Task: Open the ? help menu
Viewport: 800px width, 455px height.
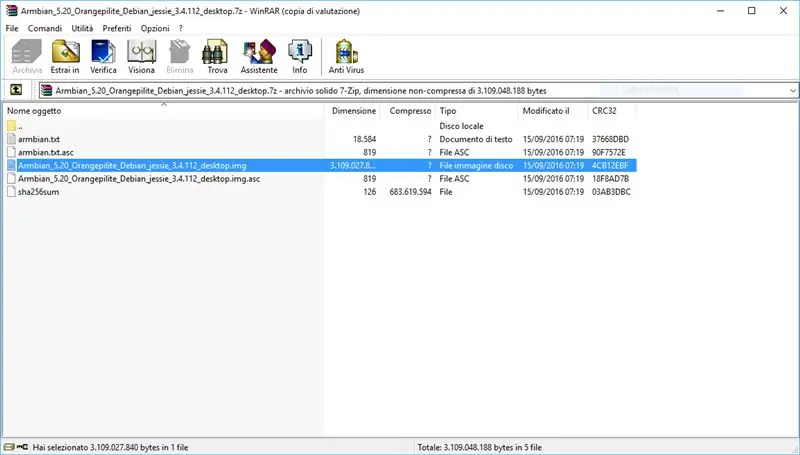Action: click(x=181, y=29)
